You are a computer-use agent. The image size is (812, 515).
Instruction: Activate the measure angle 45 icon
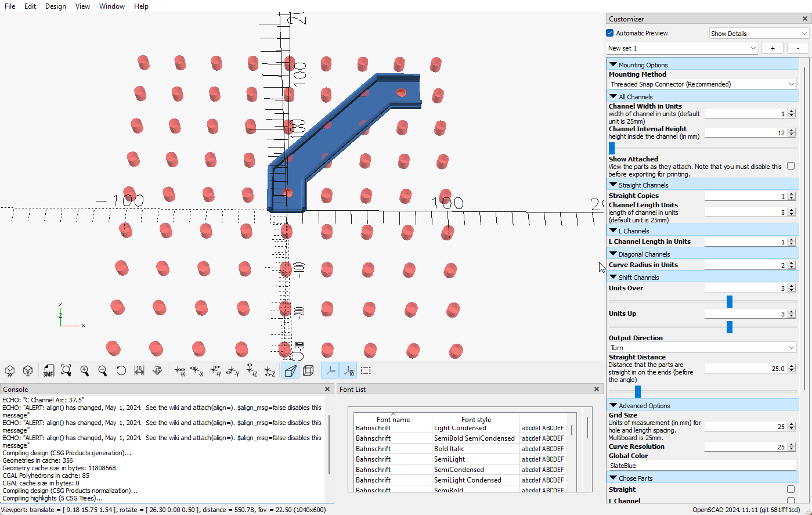click(157, 370)
